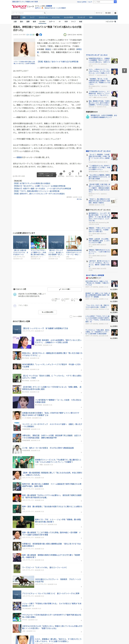Click the keyword search magnifier icon
This screenshot has width=129, height=644.
pyautogui.click(x=45, y=13)
